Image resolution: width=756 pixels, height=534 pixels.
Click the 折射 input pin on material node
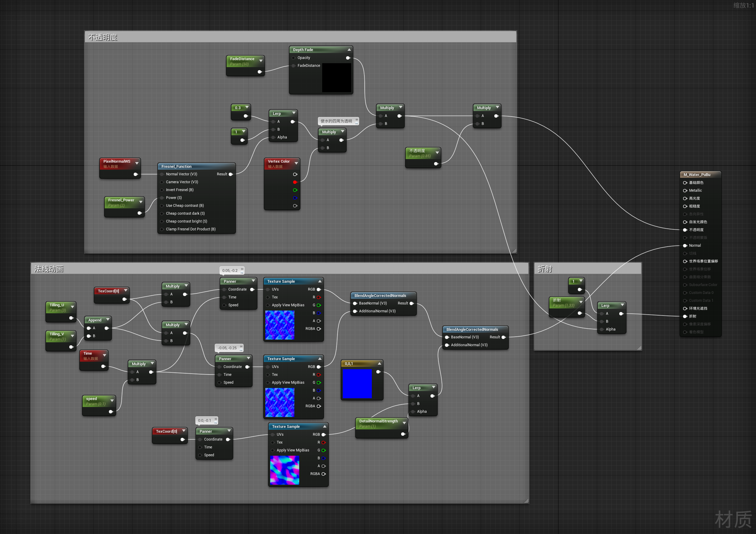pos(685,317)
